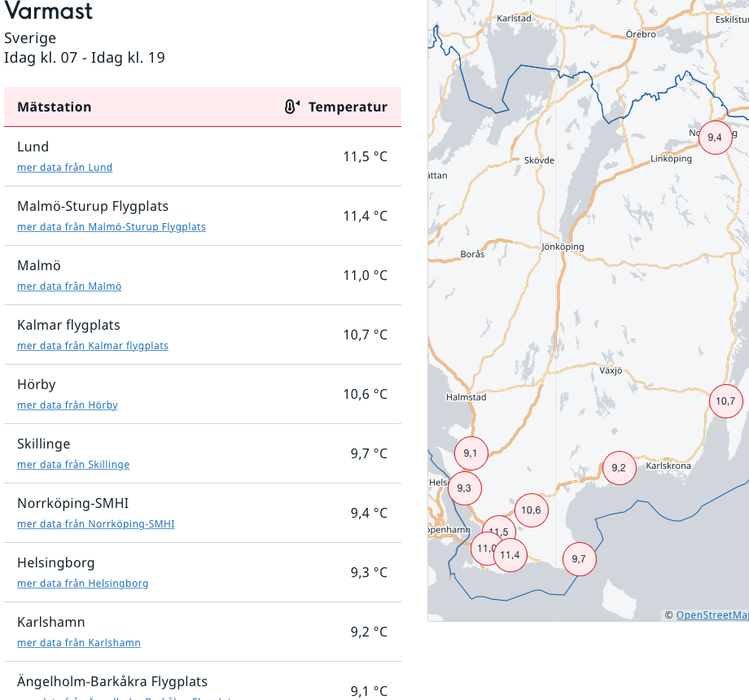This screenshot has width=749, height=700.
Task: Select the 10,7 marker at Kalmar
Action: 725,400
